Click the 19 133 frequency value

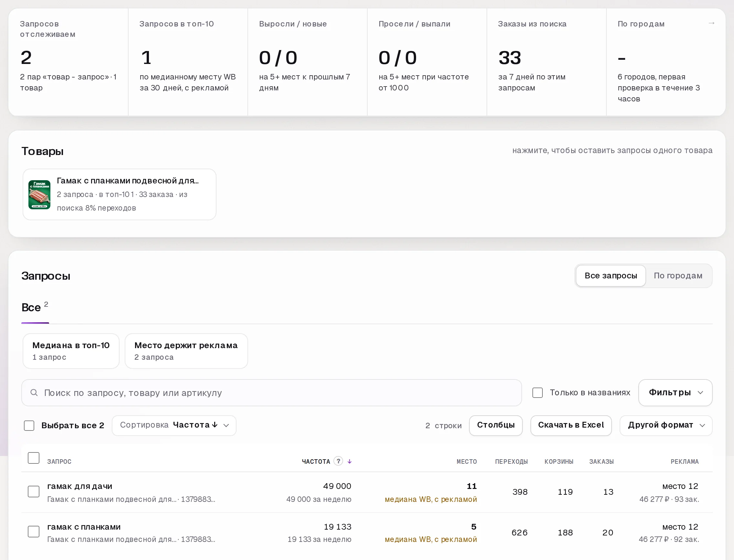click(x=338, y=527)
